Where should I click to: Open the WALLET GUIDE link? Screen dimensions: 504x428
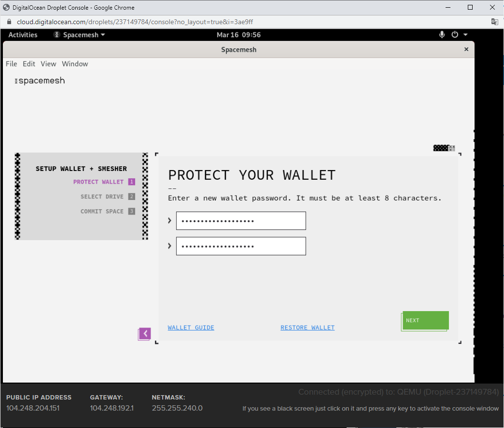click(x=191, y=328)
